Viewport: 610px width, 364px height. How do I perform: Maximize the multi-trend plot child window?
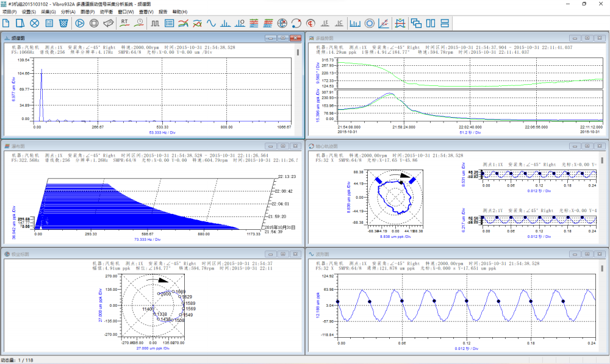(x=587, y=38)
